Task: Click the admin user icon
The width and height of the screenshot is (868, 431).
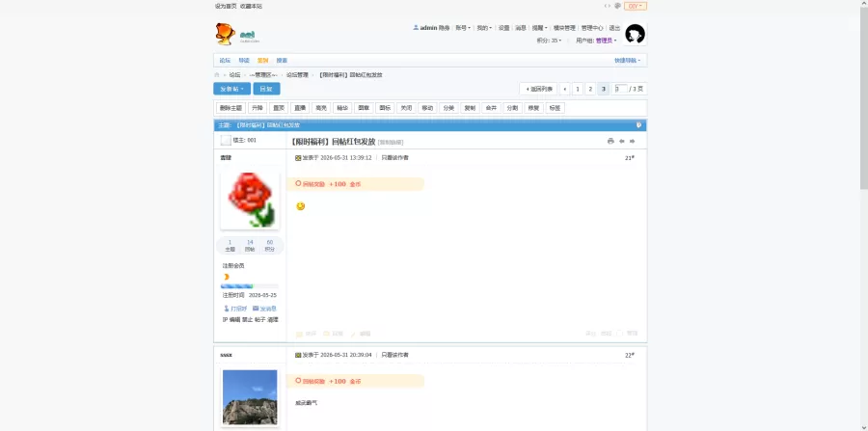Action: coord(416,27)
